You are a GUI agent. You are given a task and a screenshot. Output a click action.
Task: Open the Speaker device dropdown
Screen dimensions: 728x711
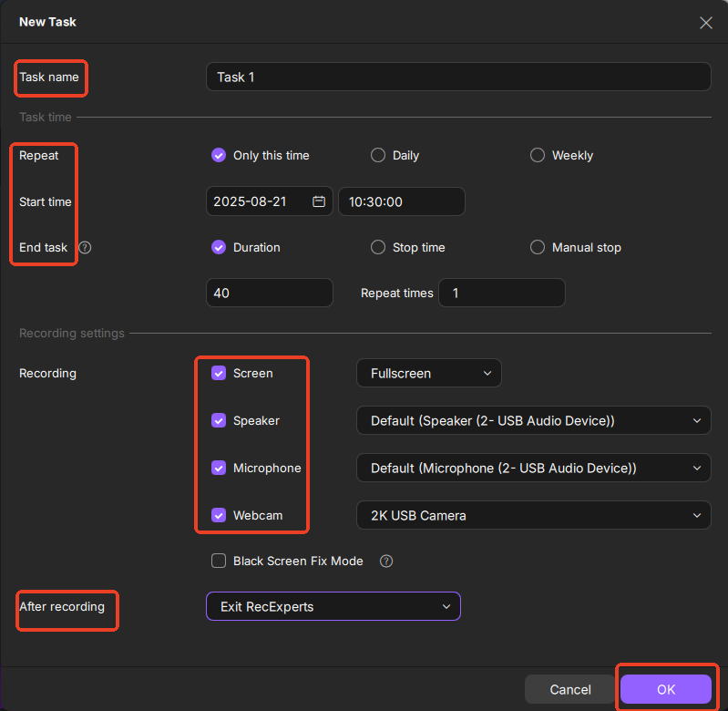pyautogui.click(x=533, y=420)
